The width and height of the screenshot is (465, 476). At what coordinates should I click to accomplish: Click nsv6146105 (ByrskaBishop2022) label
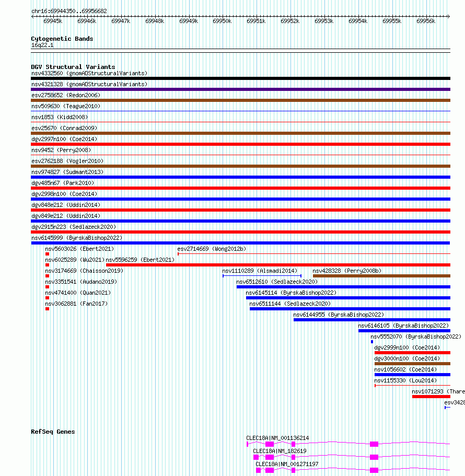(403, 326)
